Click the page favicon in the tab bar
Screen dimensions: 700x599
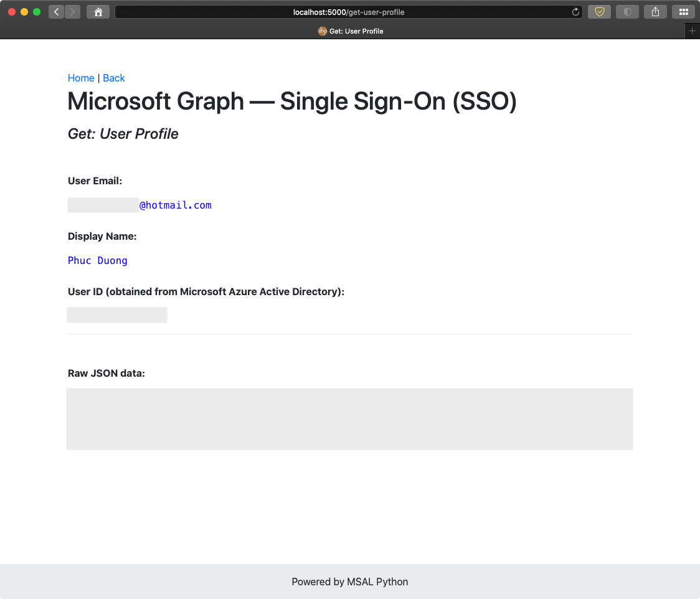click(x=322, y=31)
